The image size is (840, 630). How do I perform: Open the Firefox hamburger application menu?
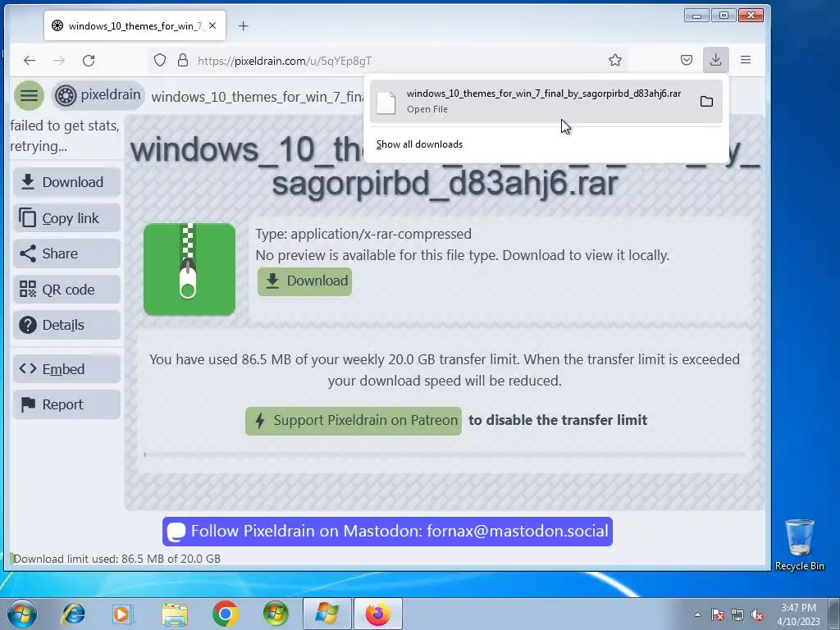(745, 60)
